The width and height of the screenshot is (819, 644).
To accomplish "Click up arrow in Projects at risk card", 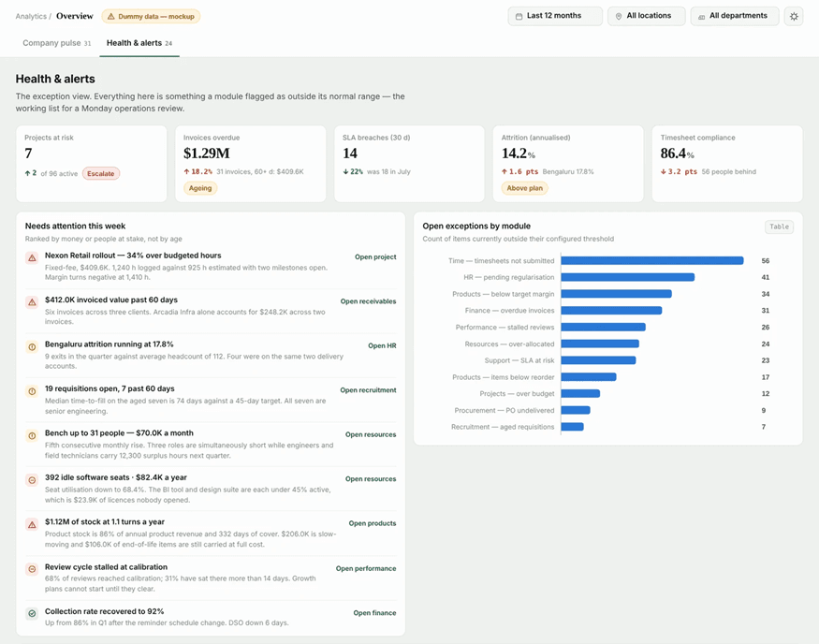I will [27, 173].
